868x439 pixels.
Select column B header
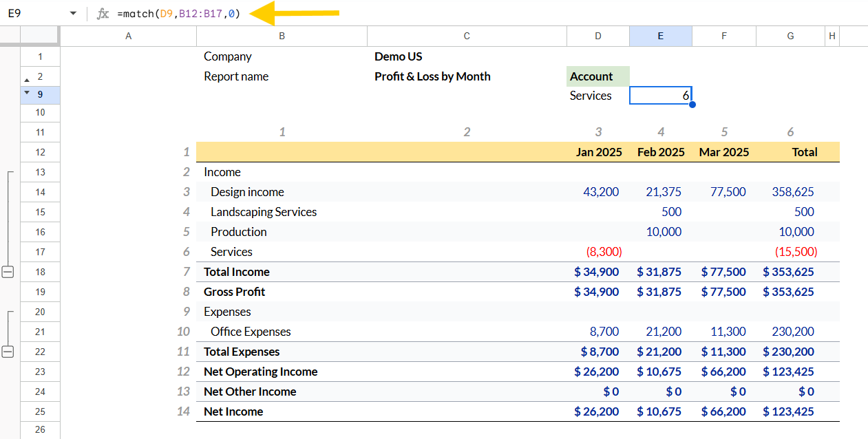[282, 36]
